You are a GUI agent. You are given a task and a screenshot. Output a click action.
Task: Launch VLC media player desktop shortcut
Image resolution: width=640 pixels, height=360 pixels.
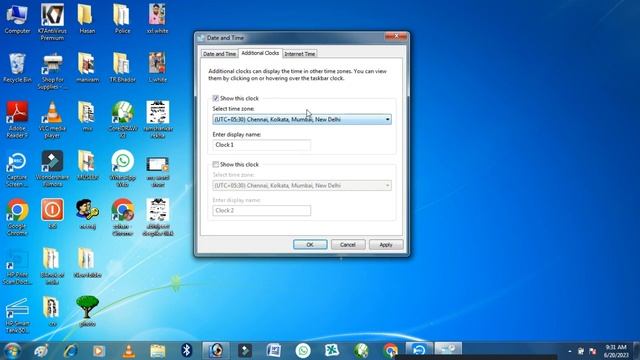(x=52, y=119)
